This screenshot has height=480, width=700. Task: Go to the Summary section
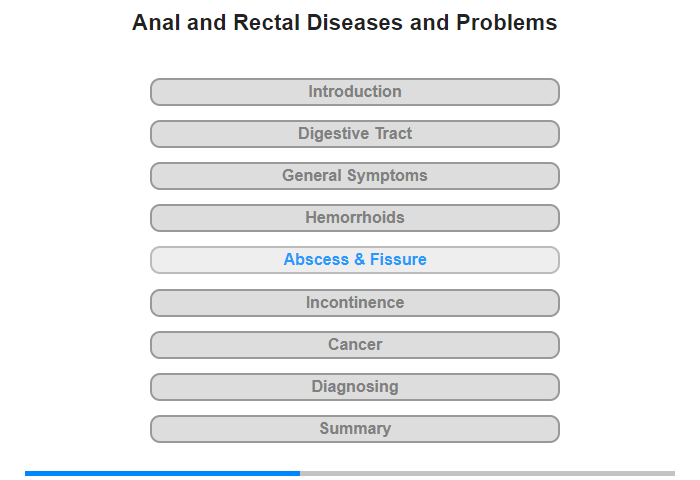coord(354,429)
